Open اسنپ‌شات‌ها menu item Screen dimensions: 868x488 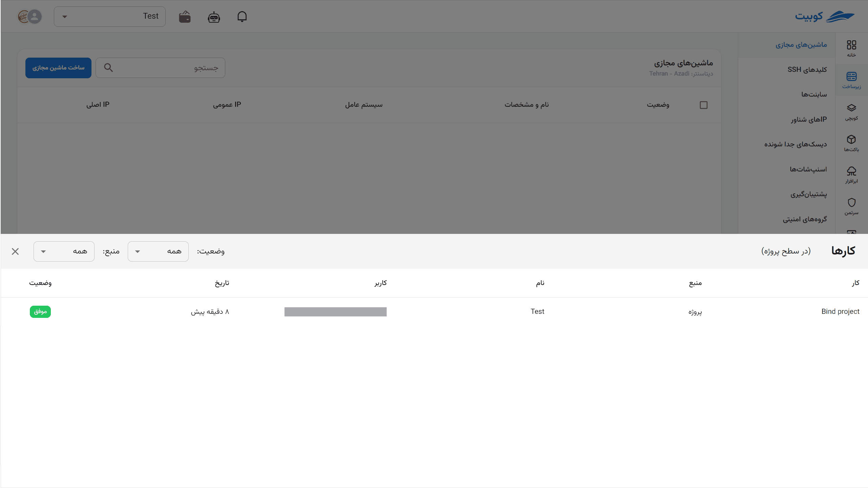pos(787,169)
